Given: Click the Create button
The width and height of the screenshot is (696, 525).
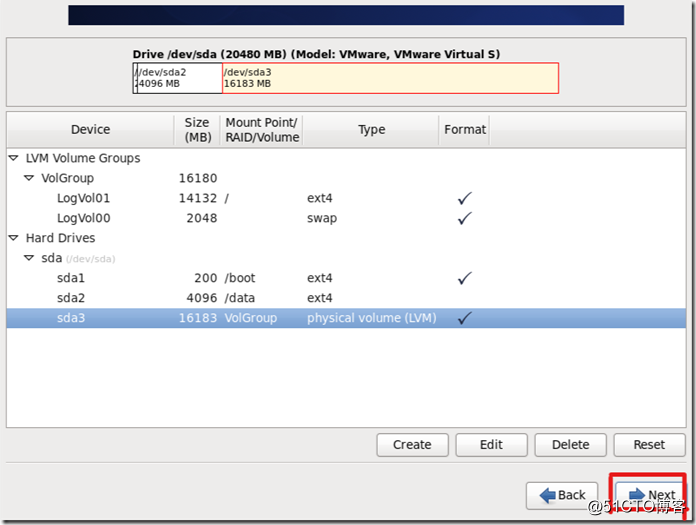Looking at the screenshot, I should tap(412, 445).
